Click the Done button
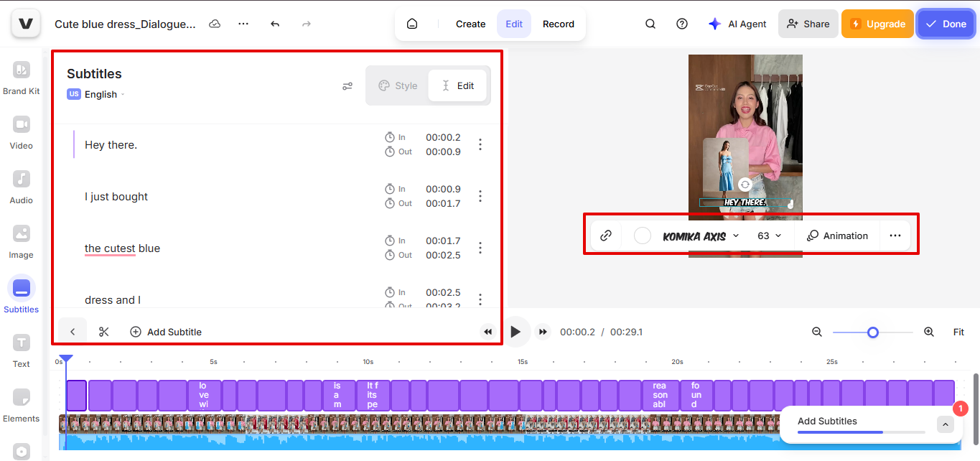980x461 pixels. click(946, 23)
